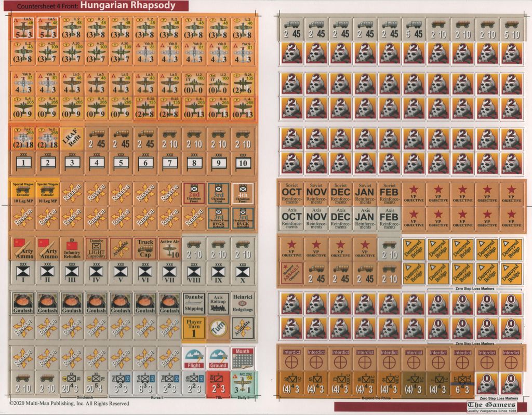Pick the Axis corps flag counter V

pos(121,273)
